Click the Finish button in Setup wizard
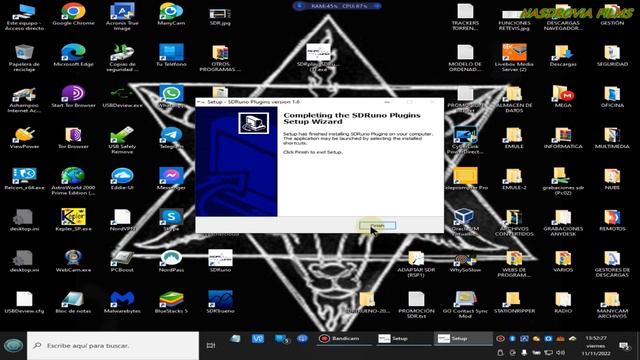 tap(377, 225)
